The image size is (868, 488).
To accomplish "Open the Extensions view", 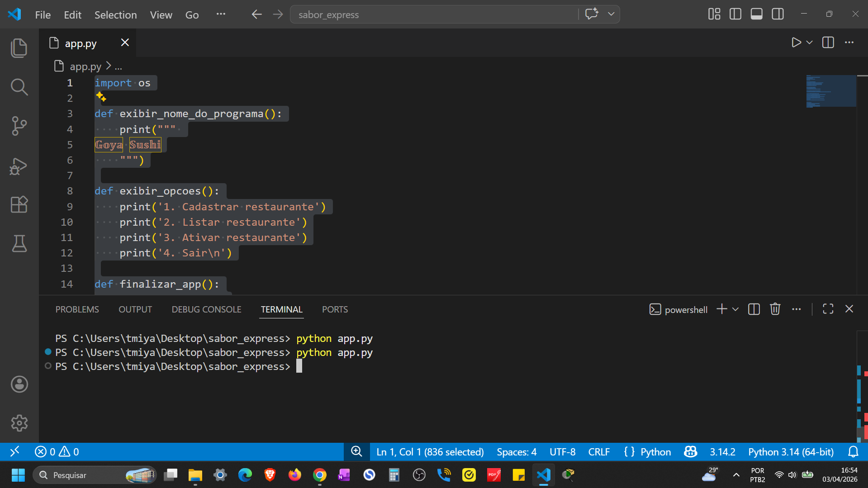I will 19,205.
